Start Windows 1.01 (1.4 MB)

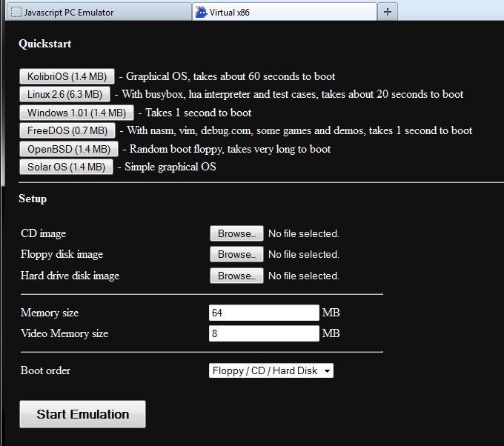coord(76,113)
